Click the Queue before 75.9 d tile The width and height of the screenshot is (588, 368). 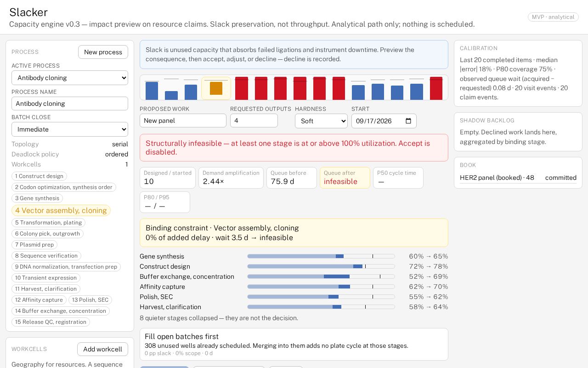(292, 178)
